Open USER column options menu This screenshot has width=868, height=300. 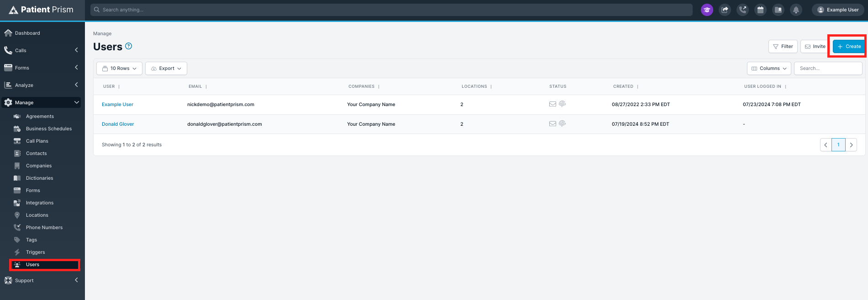coord(119,86)
